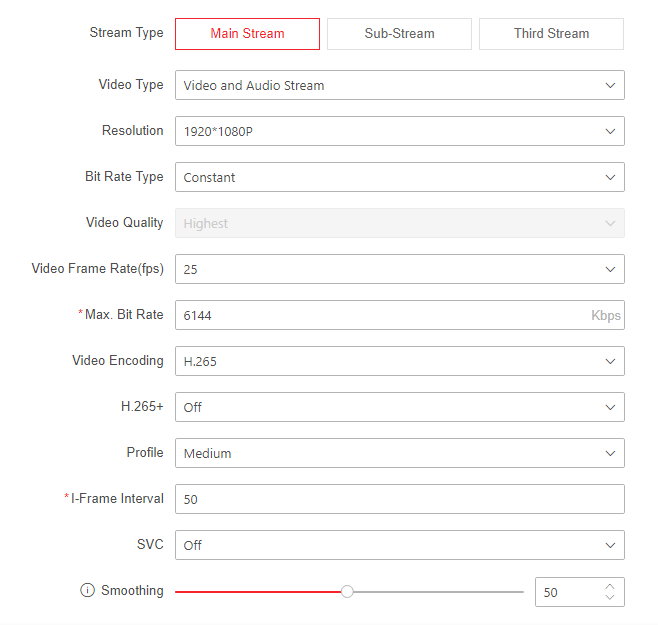Switch to Sub-Stream tab
658x625 pixels.
pos(399,34)
